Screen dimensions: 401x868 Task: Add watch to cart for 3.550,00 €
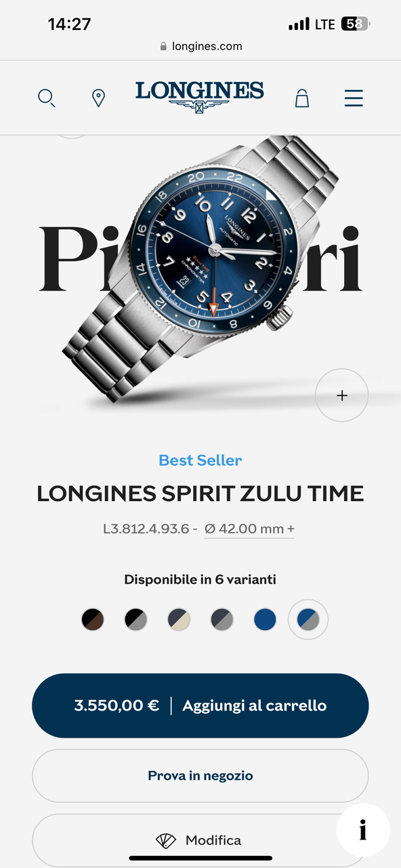click(200, 706)
